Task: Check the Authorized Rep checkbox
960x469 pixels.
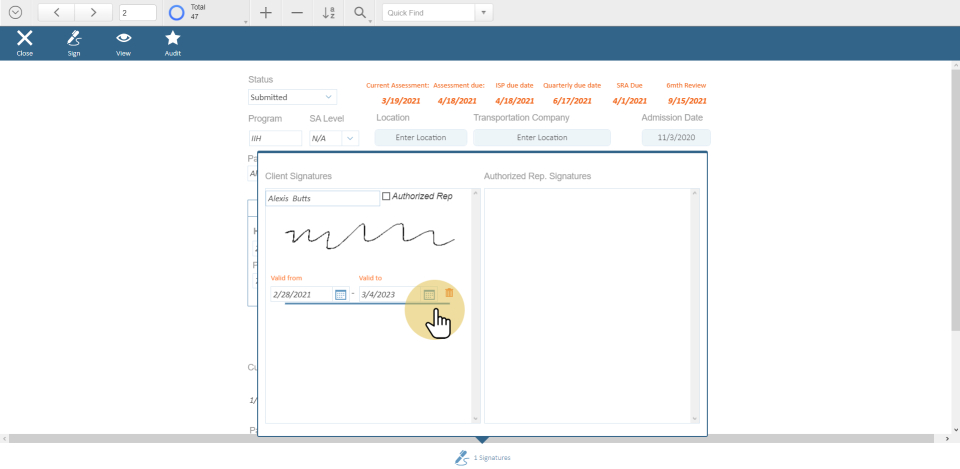Action: 387,196
